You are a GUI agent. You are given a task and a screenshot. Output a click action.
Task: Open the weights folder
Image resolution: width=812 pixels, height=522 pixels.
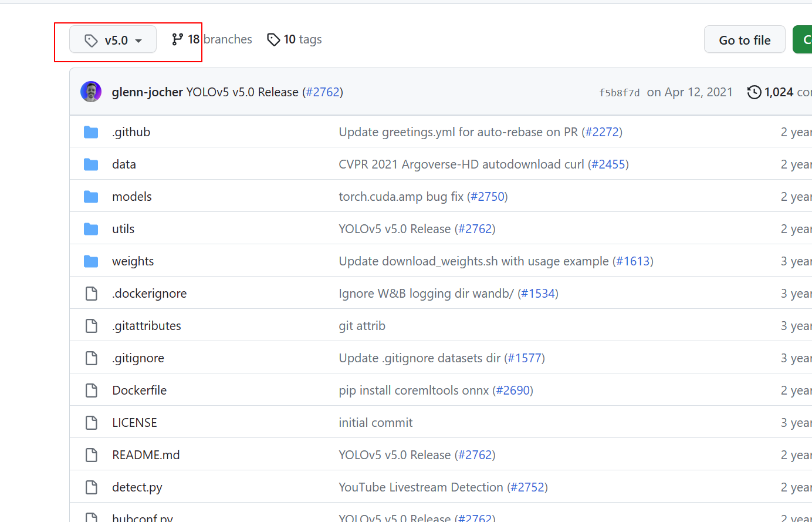click(x=133, y=261)
